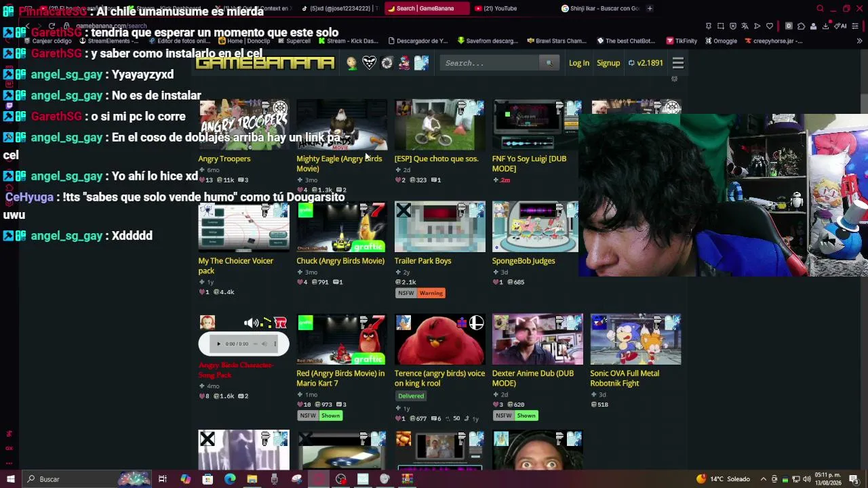Open the Friday Night Funkin' character icon in header
868x488 pixels.
[404, 63]
